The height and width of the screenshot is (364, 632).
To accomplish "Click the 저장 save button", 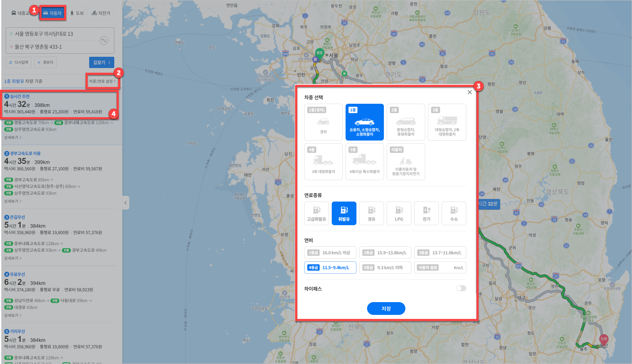I will tap(386, 309).
